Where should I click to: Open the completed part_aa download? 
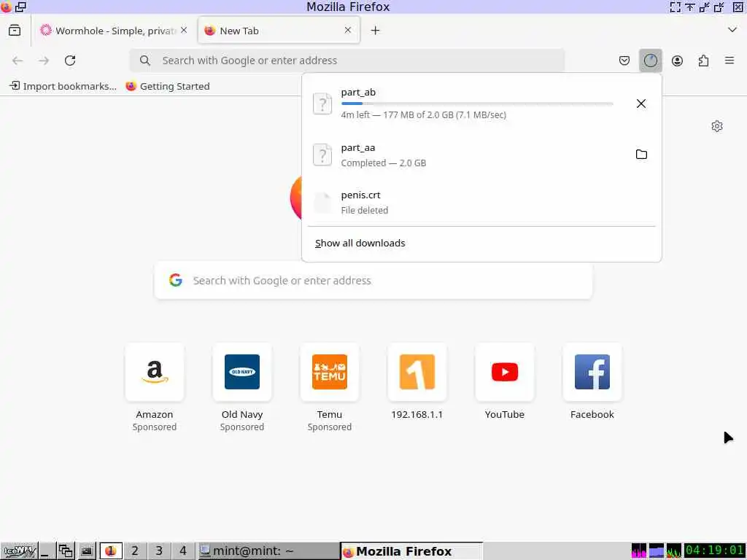pos(467,155)
